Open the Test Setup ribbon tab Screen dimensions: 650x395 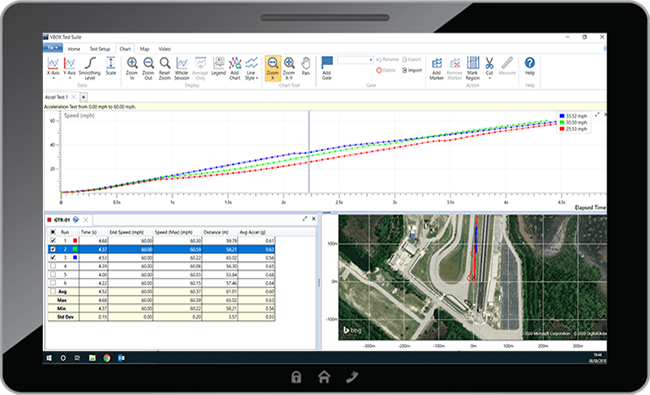click(x=100, y=49)
